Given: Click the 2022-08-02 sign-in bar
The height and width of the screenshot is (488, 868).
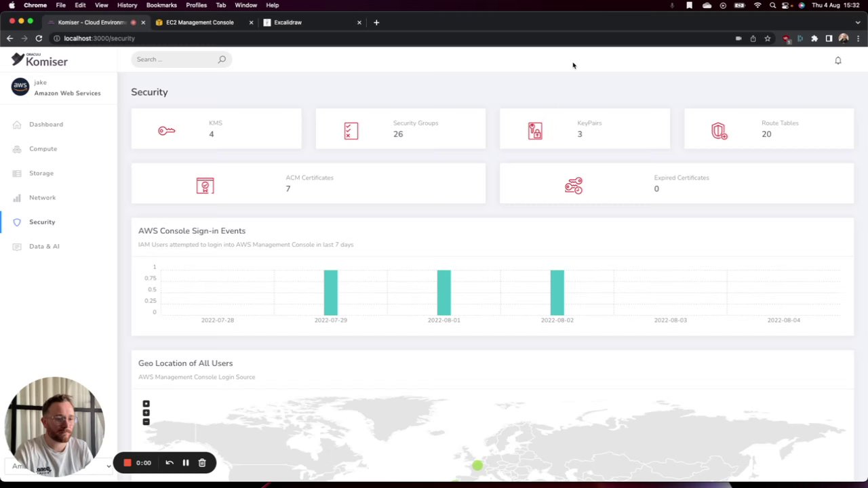Looking at the screenshot, I should pyautogui.click(x=557, y=293).
